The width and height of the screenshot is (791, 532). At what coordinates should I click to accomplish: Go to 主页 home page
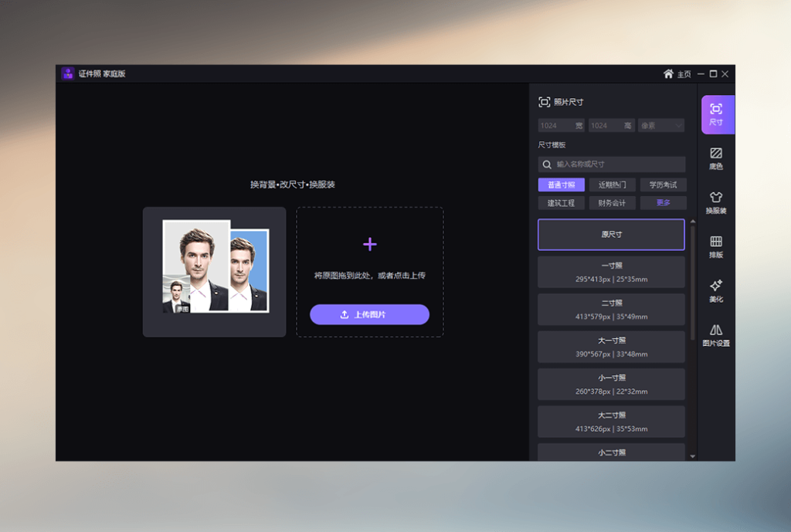677,74
